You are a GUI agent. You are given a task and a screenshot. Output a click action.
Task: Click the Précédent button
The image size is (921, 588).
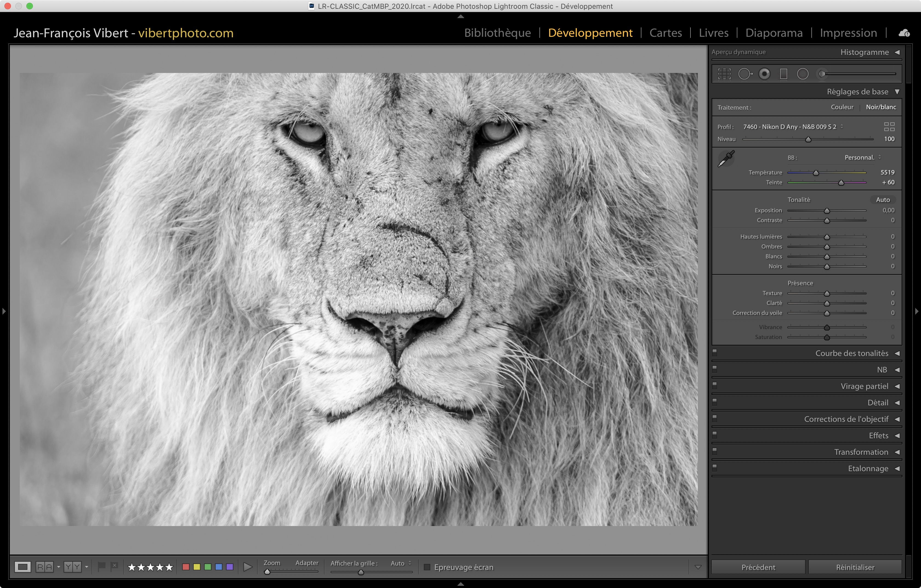point(758,567)
